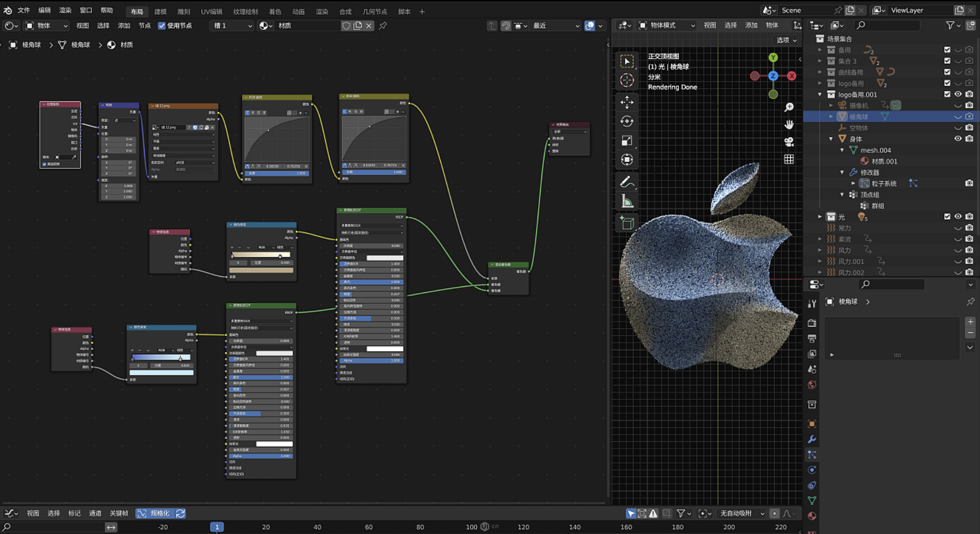The image size is (980, 534).
Task: Pin the node editor material
Action: tap(383, 26)
